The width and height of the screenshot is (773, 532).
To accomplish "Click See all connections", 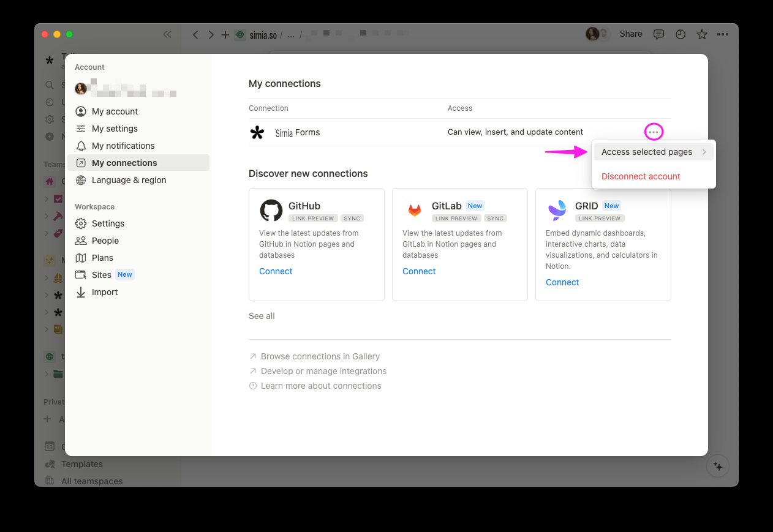I will (262, 316).
